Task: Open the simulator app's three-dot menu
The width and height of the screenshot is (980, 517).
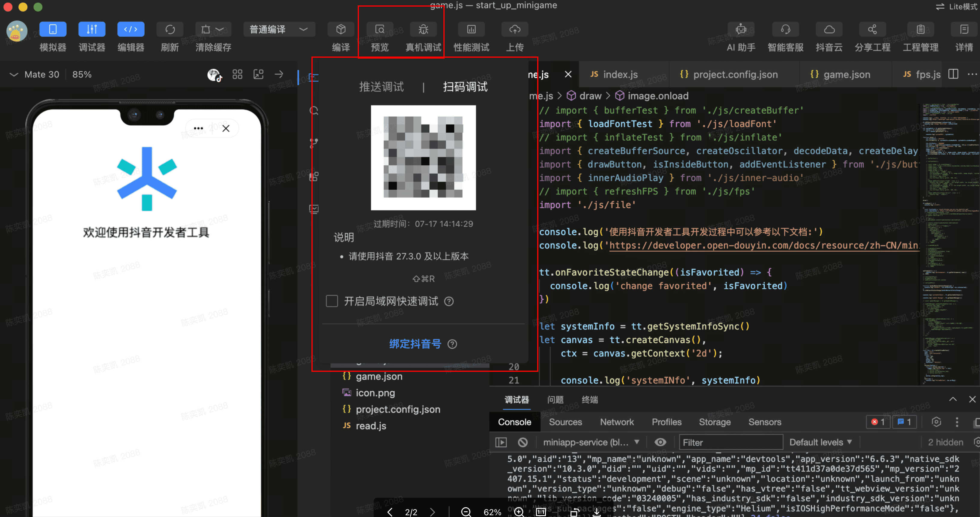Action: [x=198, y=128]
